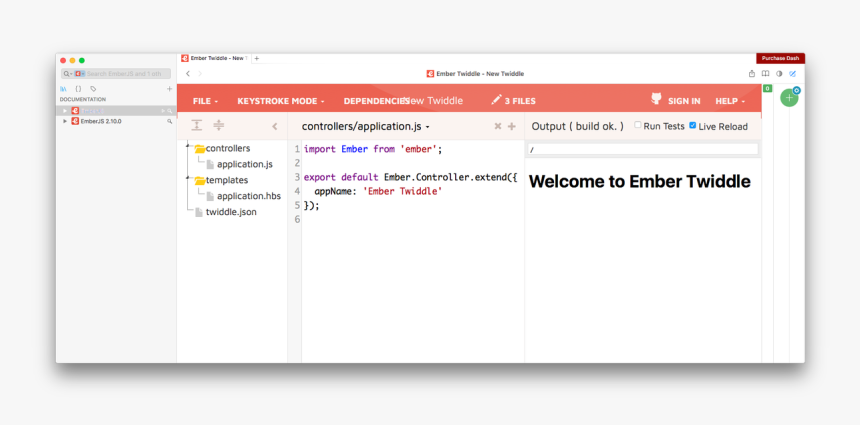Screen dimensions: 860x425
Task: Close the controllers/application.js editor column
Action: (x=497, y=127)
